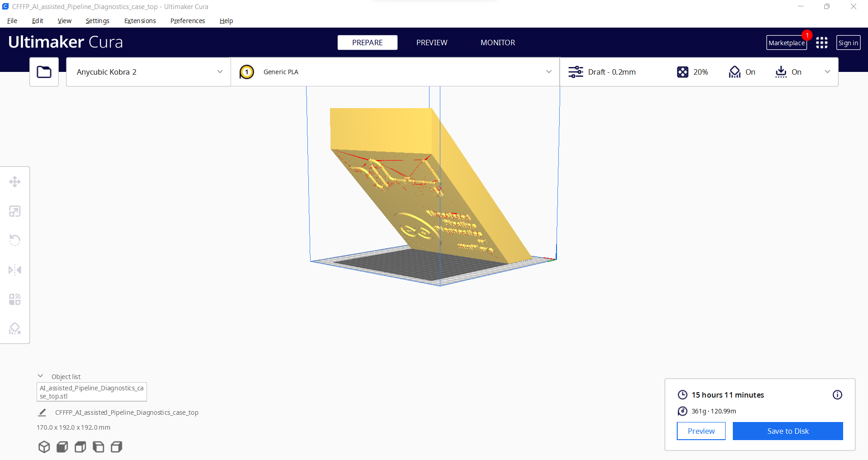Open Per Model Settings tool
Screen dimensions: 868x460
15,299
